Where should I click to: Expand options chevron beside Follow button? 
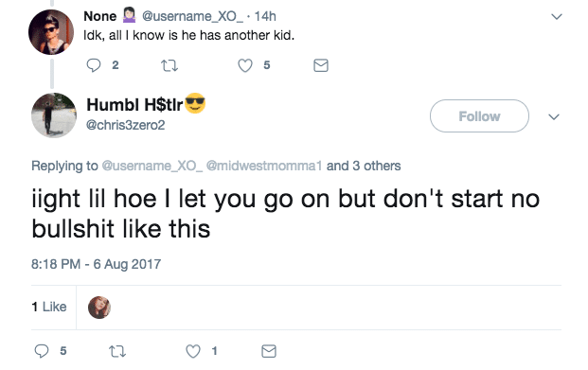554,117
